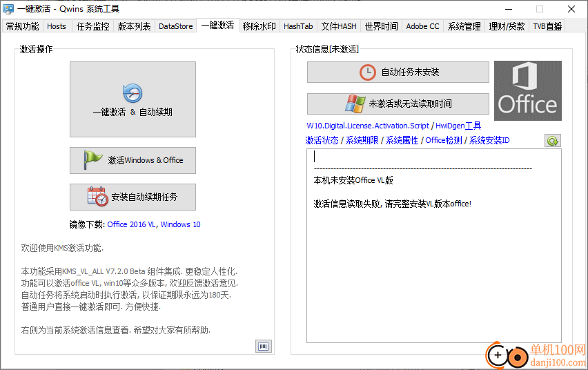
Task: Open the 文件HASH tab
Action: 339,26
